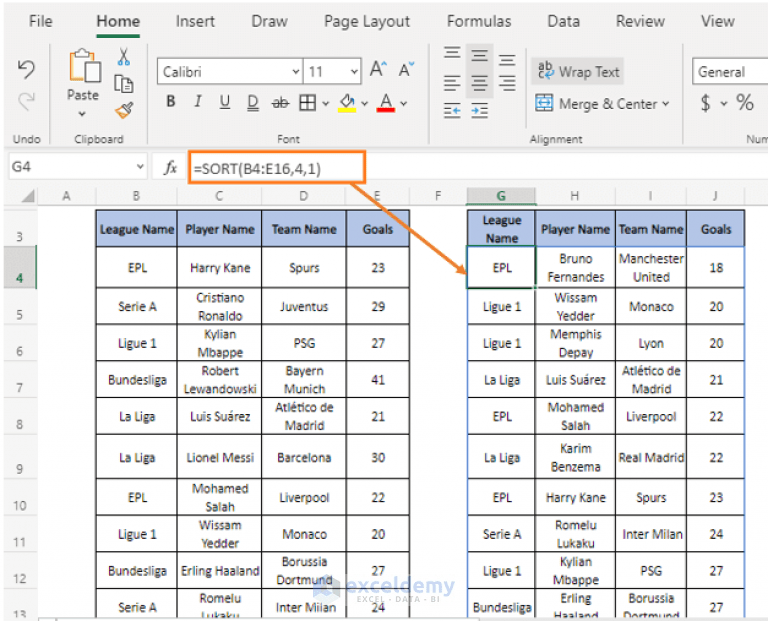Screen dimensions: 768x621
Task: Click Lionel Messi cell
Action: point(220,457)
